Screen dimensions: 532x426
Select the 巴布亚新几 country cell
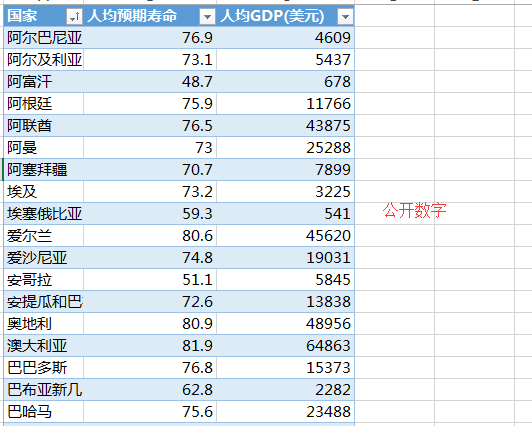[43, 390]
